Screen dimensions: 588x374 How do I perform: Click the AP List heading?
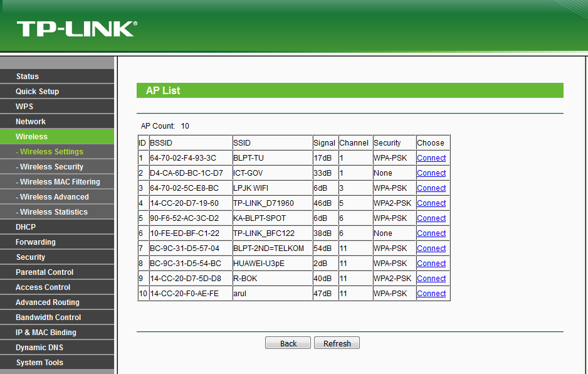[163, 90]
